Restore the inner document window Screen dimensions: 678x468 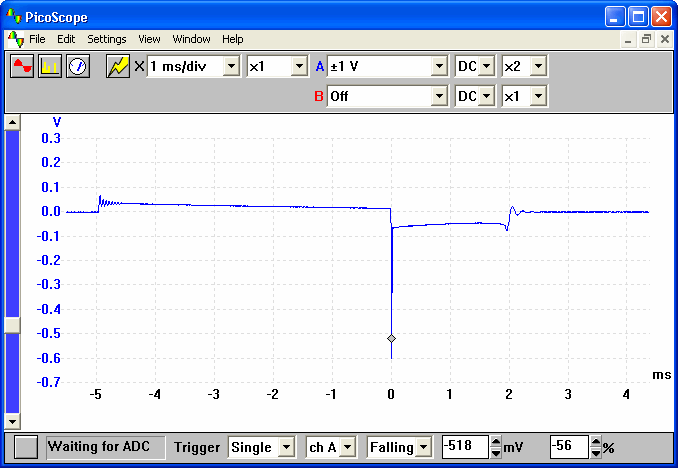point(646,39)
